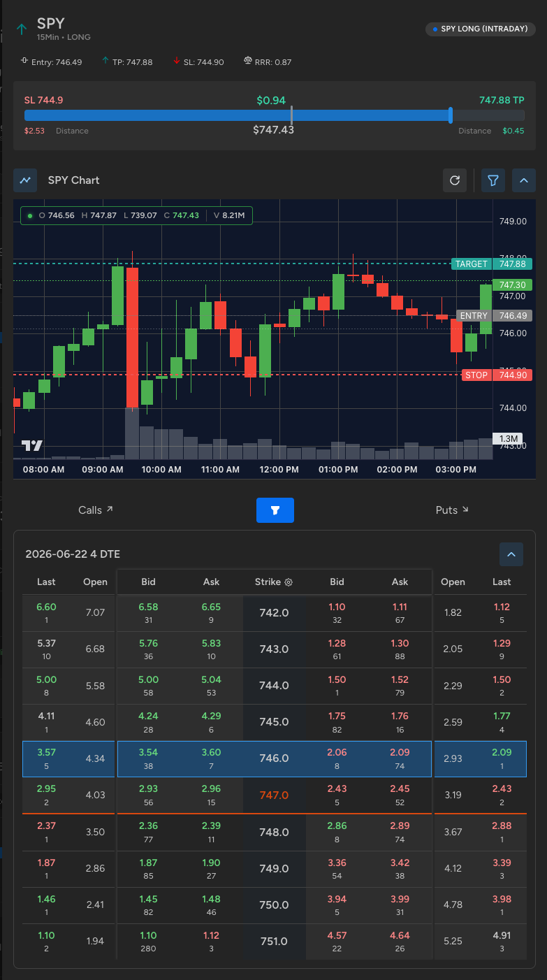Click the 1.3M volume label on chart

click(x=506, y=438)
